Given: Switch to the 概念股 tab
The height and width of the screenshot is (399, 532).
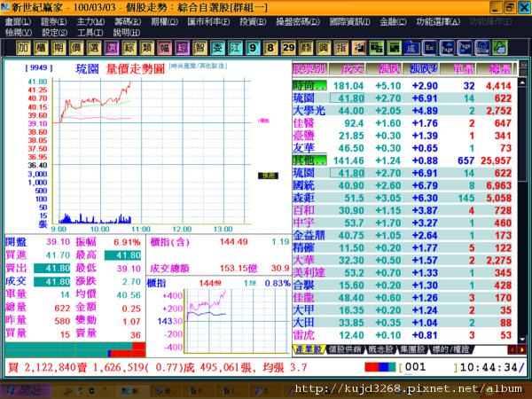Looking at the screenshot, I should [380, 349].
